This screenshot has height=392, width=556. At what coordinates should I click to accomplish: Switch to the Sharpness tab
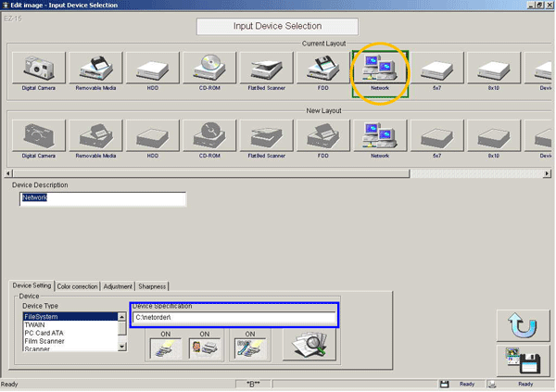pyautogui.click(x=152, y=286)
